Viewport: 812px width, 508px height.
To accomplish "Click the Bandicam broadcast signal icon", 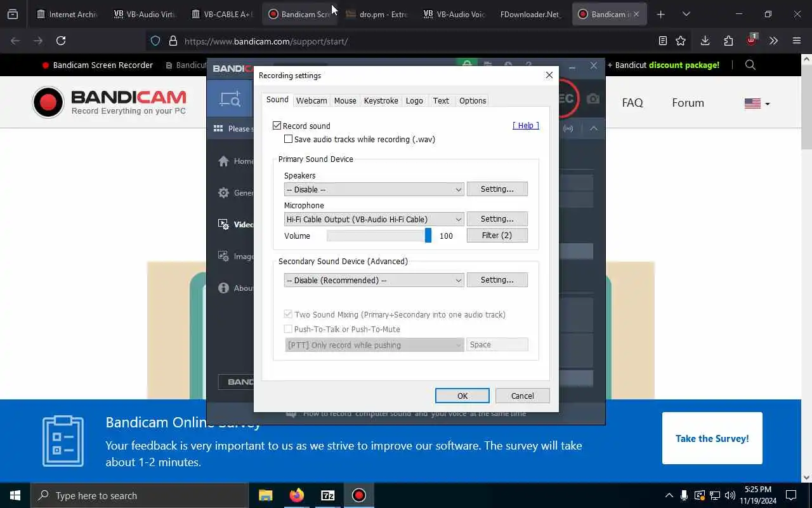I will (568, 128).
